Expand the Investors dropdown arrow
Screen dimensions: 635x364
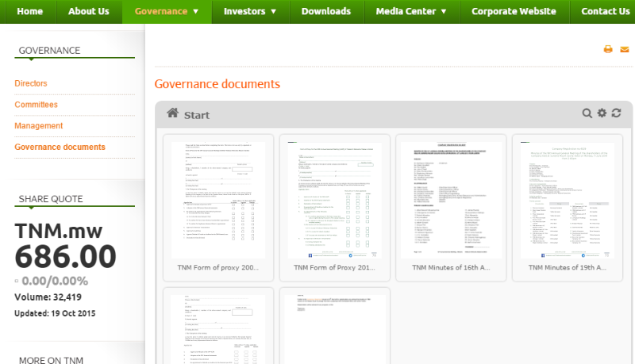[x=273, y=11]
